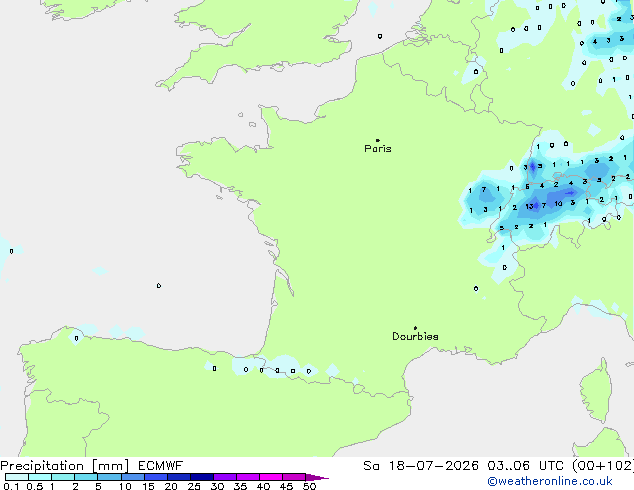Select the Dourbies marker dot
Screen dimensions: 634x490
(415, 328)
